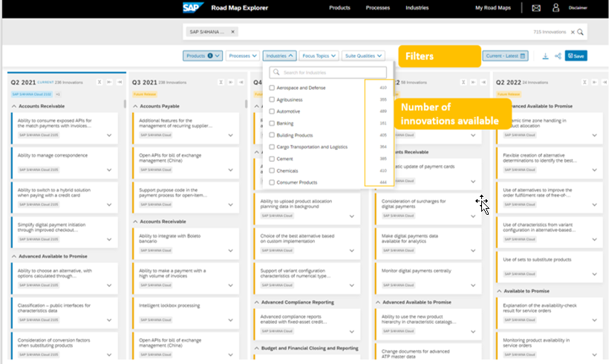Remove the SAP S/4HANA search token

[232, 32]
